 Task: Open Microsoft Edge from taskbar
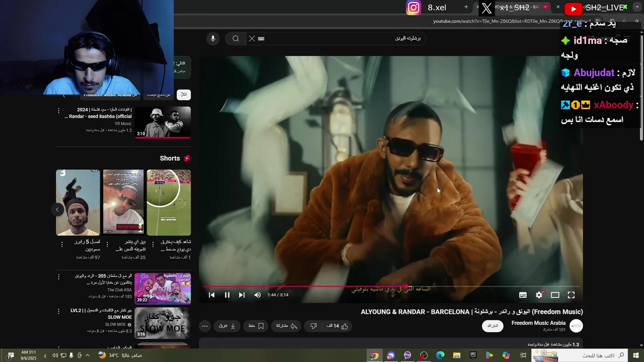(440, 355)
